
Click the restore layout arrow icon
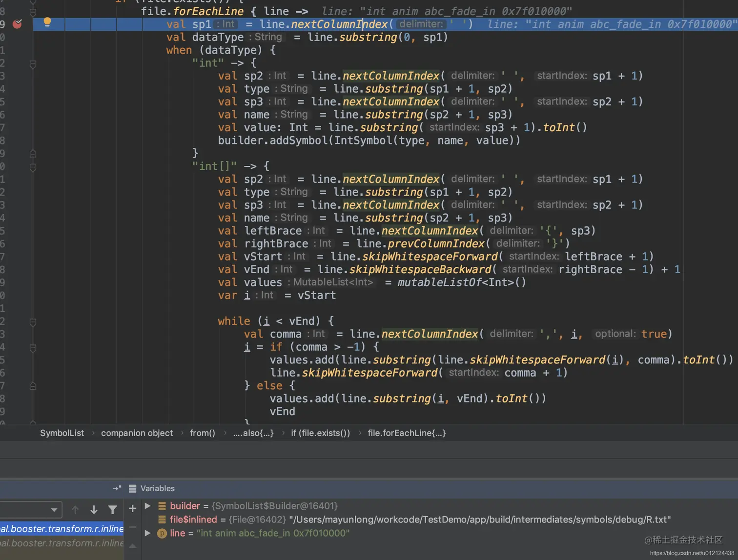tap(117, 488)
